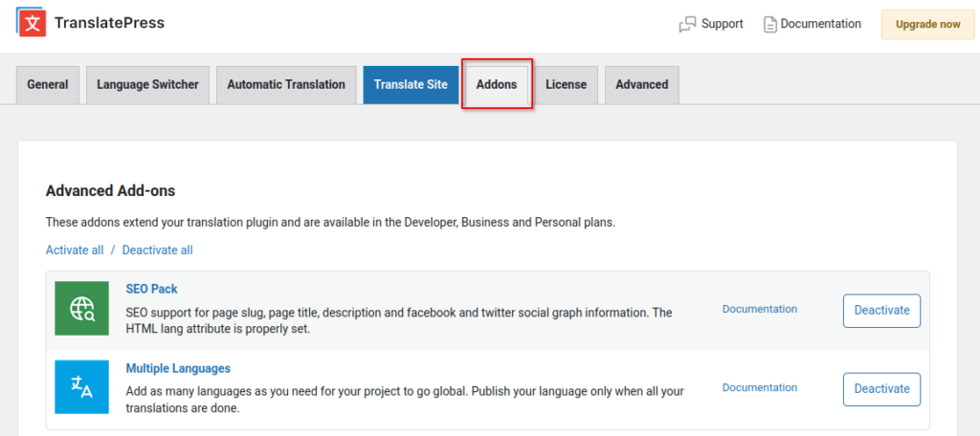Click the Multiple Languages translate icon
The width and height of the screenshot is (980, 436).
(x=82, y=386)
